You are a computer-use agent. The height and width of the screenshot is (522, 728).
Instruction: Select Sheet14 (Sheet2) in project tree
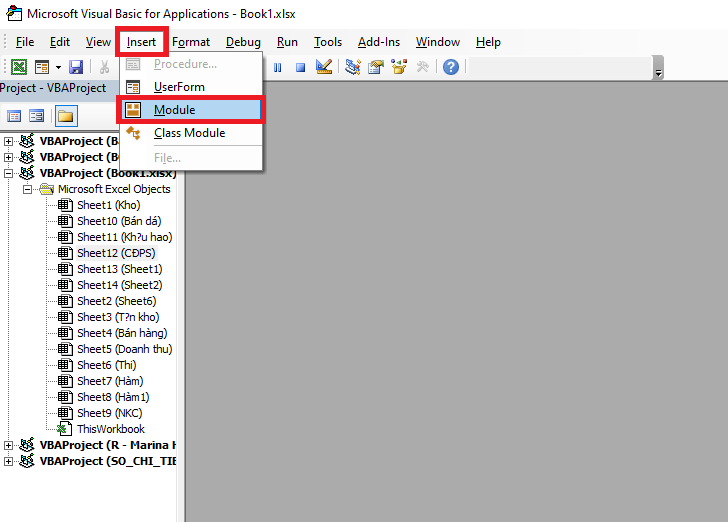point(120,285)
